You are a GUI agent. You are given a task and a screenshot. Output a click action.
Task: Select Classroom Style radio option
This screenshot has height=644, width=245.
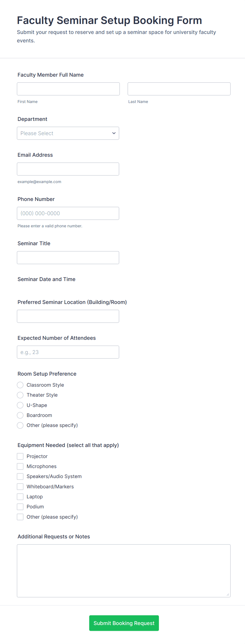(20, 385)
